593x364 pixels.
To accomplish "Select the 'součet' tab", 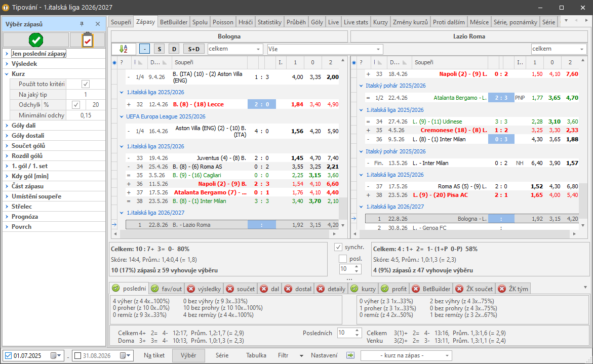I will [241, 289].
